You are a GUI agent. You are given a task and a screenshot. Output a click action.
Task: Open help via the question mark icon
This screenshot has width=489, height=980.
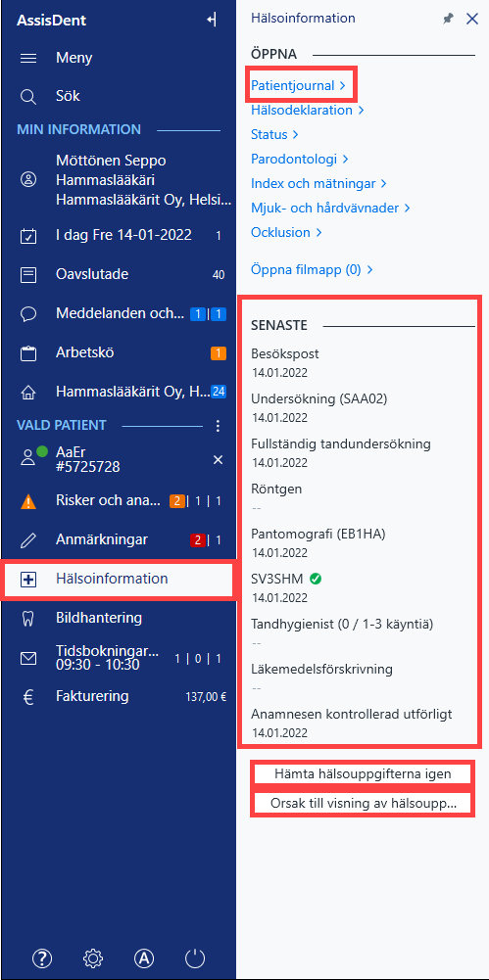[42, 957]
